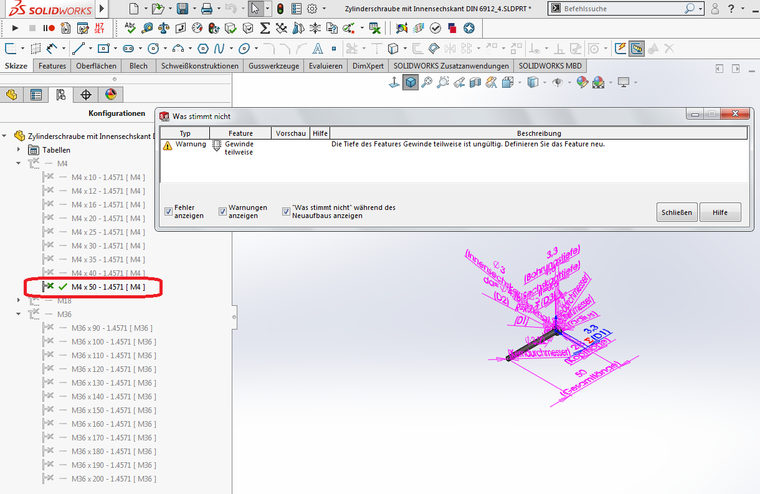Switch to the Oberflächen tab
Image resolution: width=760 pixels, height=494 pixels.
coord(96,66)
